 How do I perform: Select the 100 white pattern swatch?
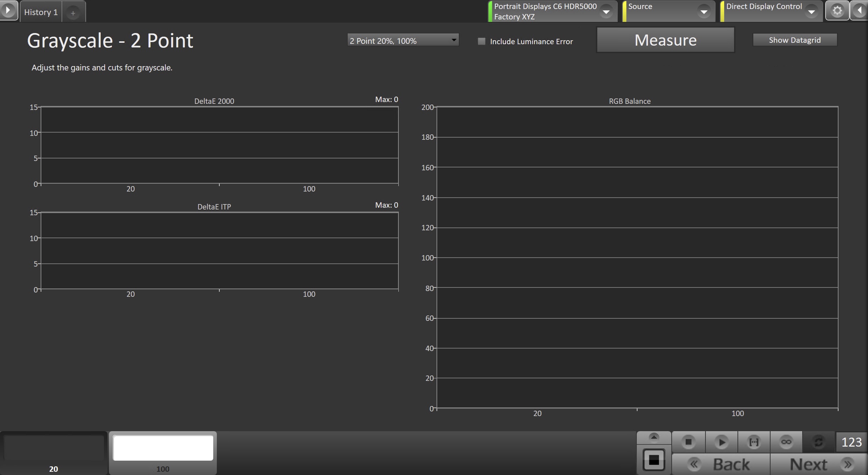163,448
